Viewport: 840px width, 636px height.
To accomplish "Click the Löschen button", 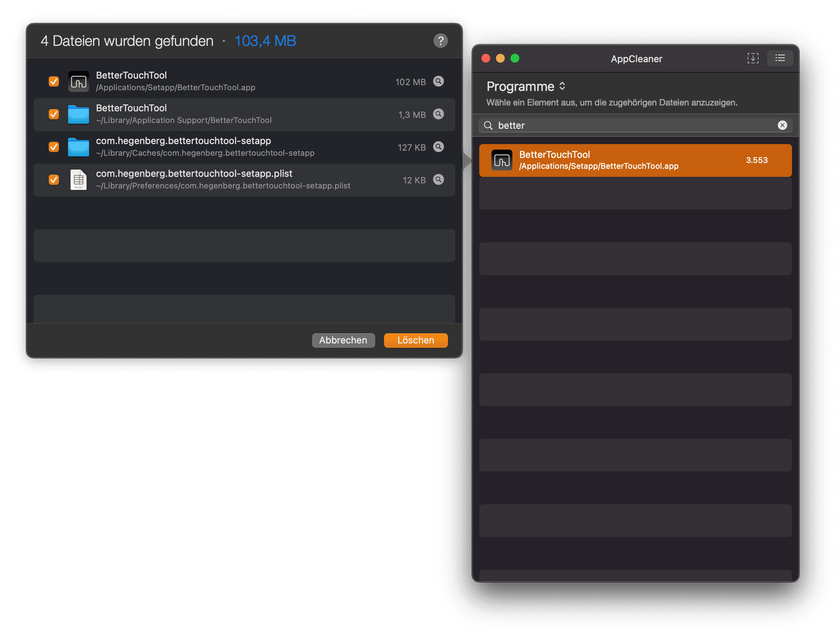I will 416,340.
